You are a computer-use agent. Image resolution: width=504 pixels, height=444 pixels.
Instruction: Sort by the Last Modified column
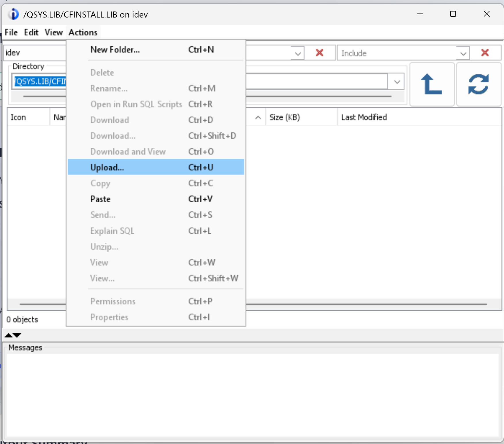[419, 117]
